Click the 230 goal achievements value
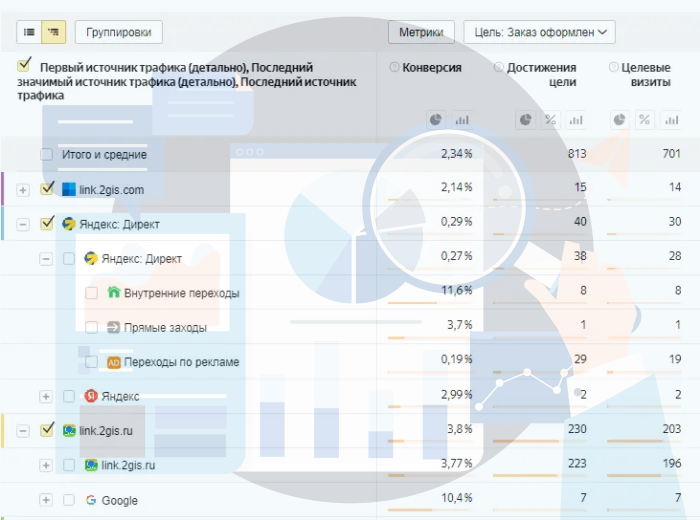Screen dimensions: 700x520 (x=577, y=429)
